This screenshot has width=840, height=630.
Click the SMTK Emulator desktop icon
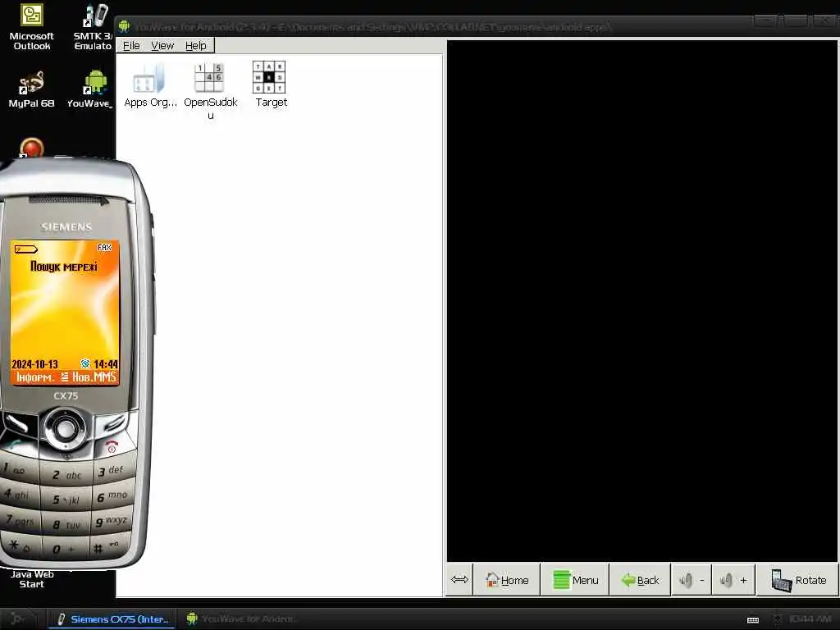pyautogui.click(x=94, y=27)
